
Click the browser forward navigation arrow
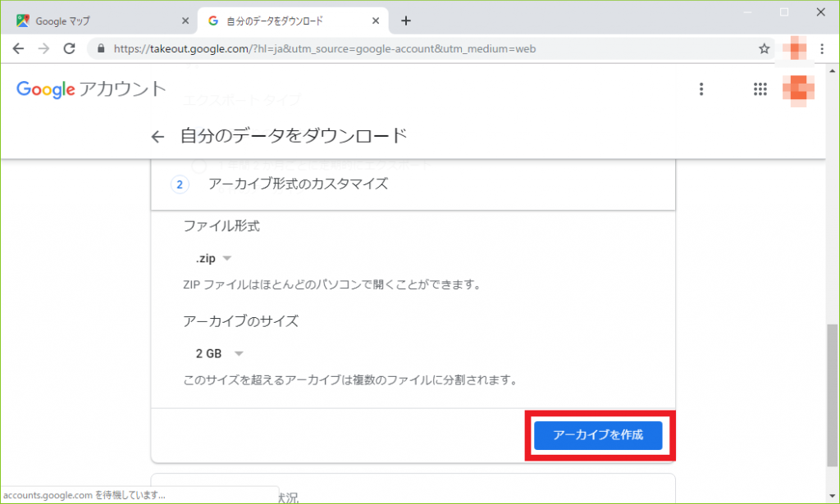43,49
